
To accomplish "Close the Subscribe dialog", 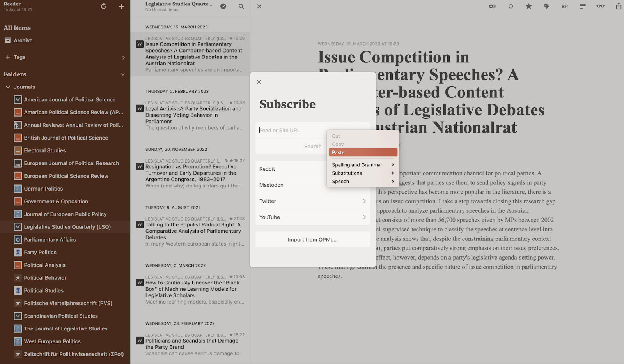I will click(x=259, y=82).
